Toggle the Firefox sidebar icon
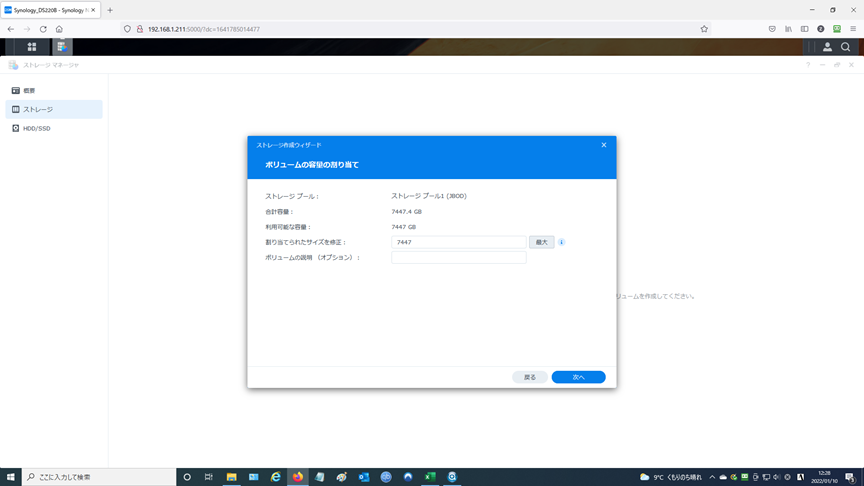This screenshot has height=486, width=864. pyautogui.click(x=804, y=29)
